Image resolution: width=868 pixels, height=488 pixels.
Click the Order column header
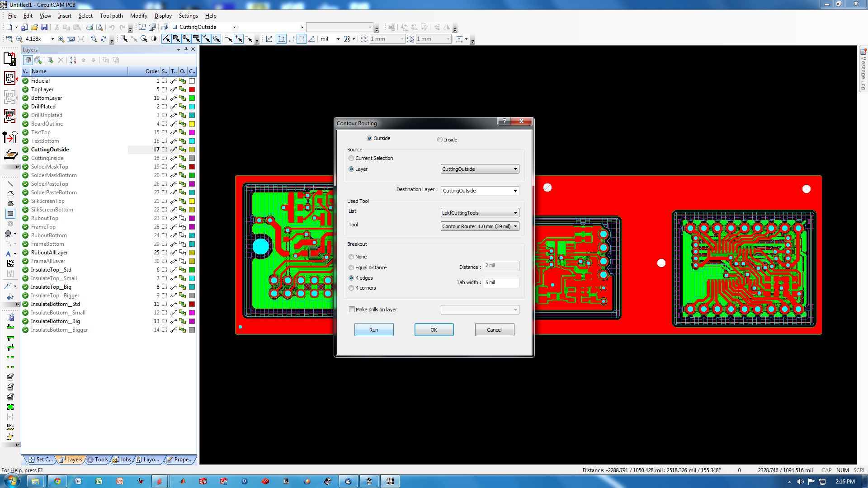coord(144,71)
